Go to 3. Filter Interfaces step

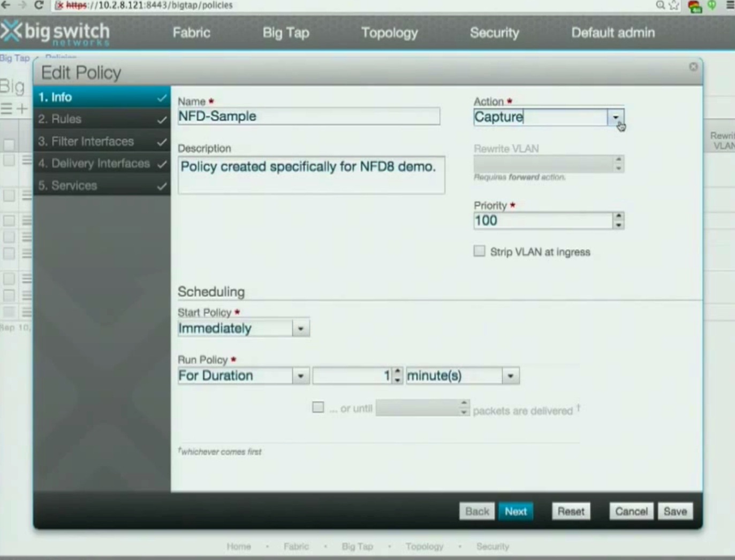click(102, 142)
